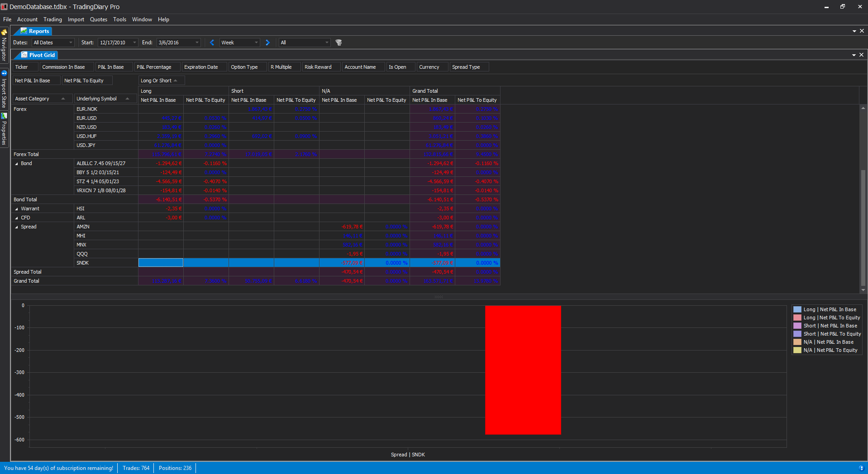
Task: Click the Expiration Date filter field
Action: pyautogui.click(x=205, y=67)
